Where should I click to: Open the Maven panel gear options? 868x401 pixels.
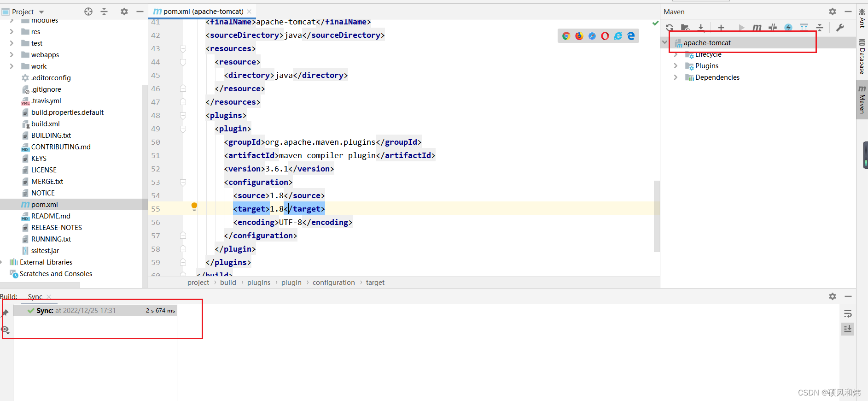(833, 12)
